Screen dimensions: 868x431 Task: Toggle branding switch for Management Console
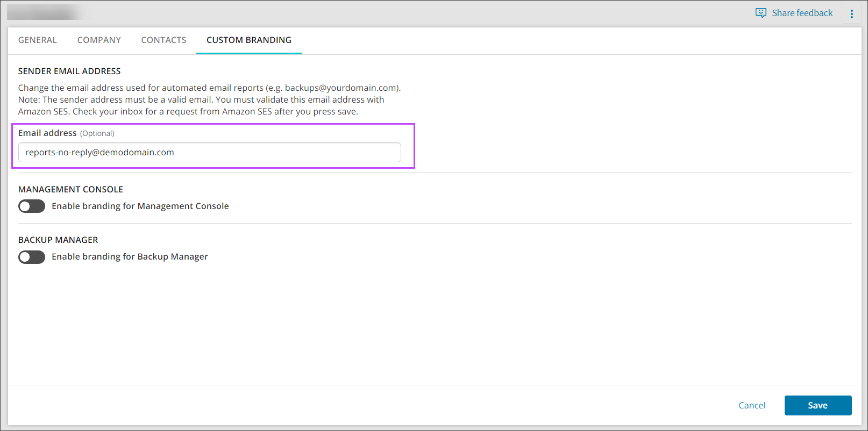coord(32,206)
